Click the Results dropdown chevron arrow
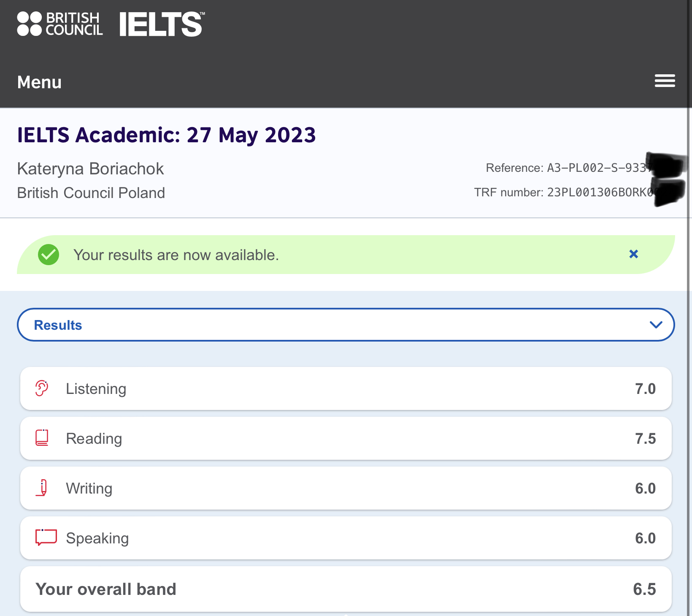The width and height of the screenshot is (692, 616). tap(656, 325)
